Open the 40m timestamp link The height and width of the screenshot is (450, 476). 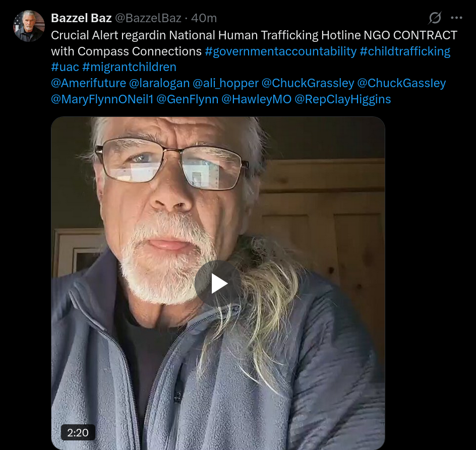(x=204, y=18)
